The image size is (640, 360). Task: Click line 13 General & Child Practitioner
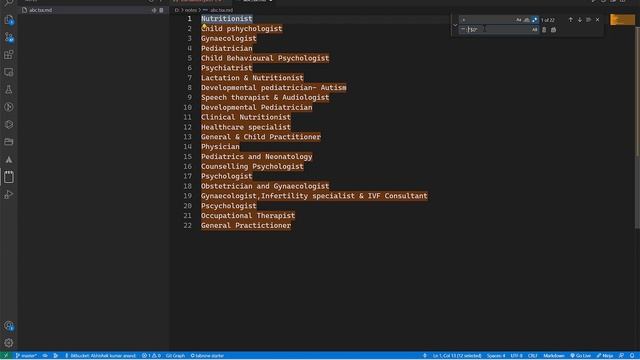[261, 137]
